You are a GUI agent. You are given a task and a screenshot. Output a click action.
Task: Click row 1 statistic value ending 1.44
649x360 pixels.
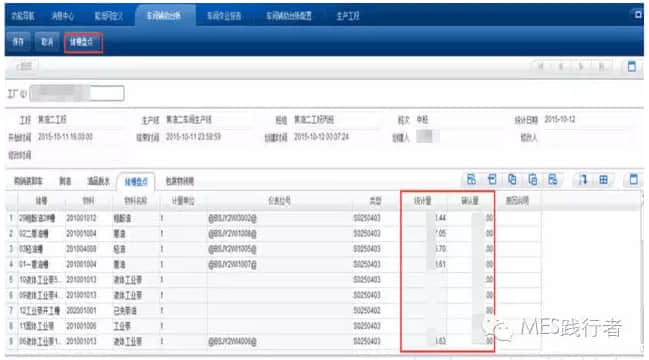440,218
